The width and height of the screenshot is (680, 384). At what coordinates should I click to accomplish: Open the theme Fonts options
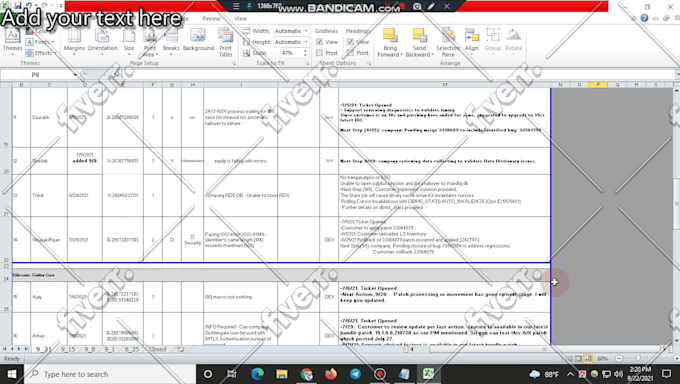tap(40, 42)
